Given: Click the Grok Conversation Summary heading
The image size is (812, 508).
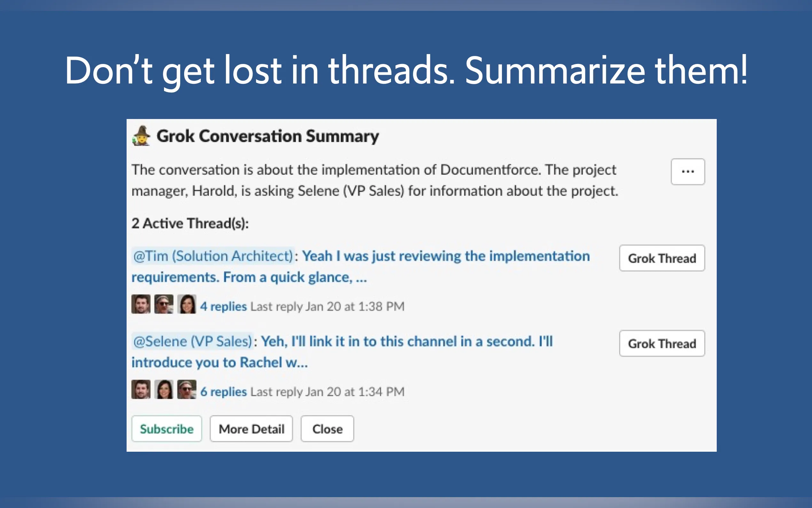Looking at the screenshot, I should tap(268, 136).
